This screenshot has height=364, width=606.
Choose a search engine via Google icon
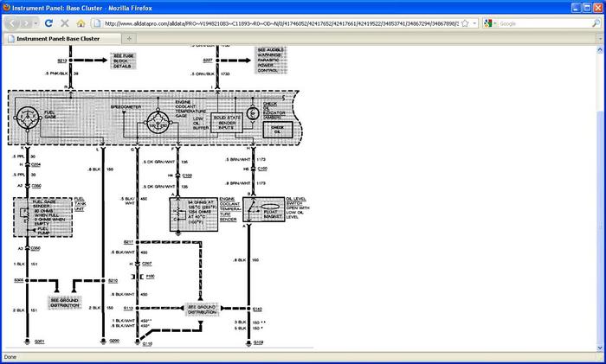pos(489,23)
